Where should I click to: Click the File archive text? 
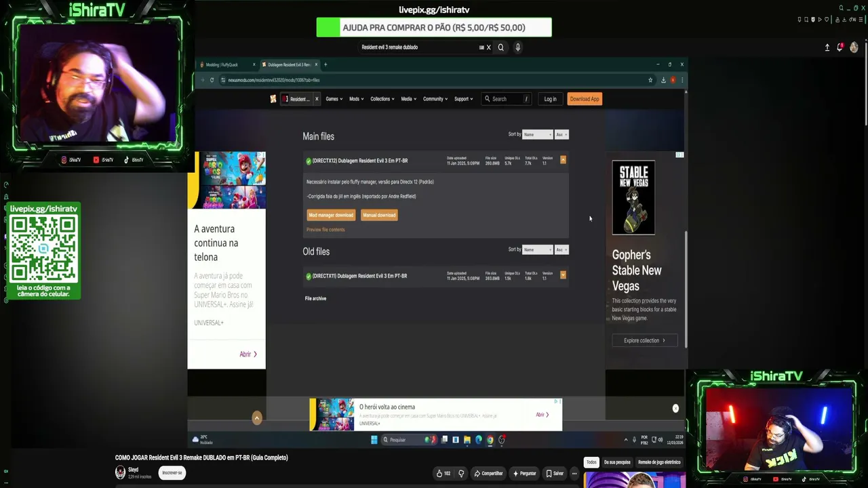pos(315,298)
